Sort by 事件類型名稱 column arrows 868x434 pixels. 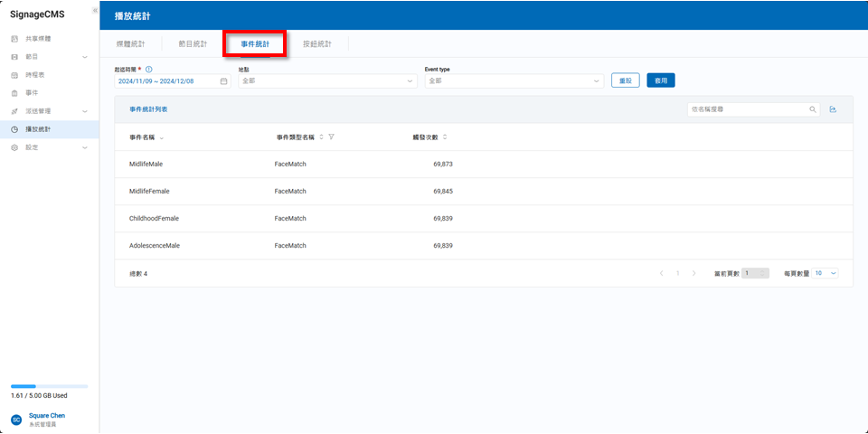point(321,137)
